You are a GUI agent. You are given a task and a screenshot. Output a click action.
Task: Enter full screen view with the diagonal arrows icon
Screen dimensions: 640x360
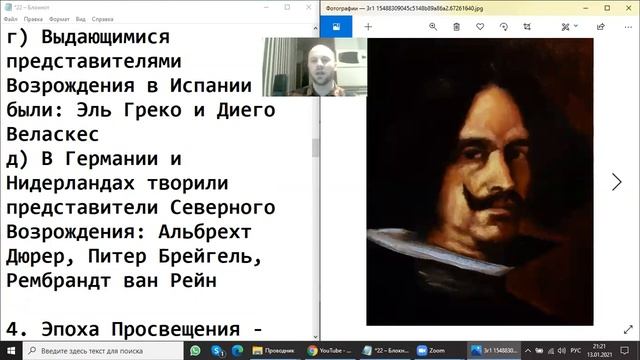click(628, 329)
